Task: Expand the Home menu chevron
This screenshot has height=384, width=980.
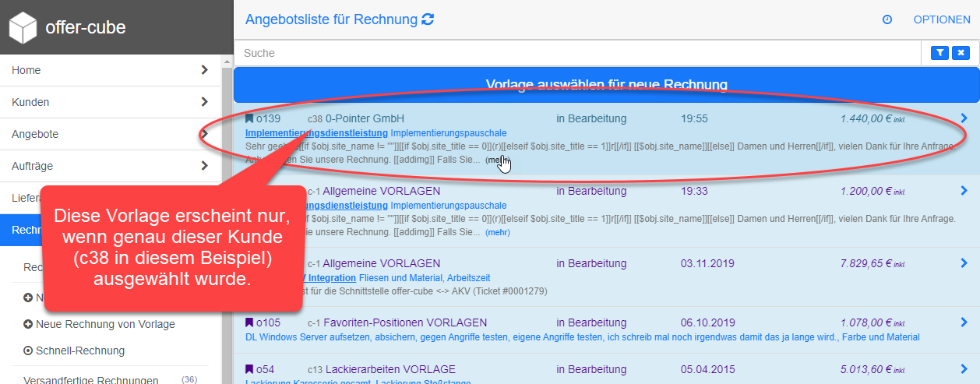Action: pyautogui.click(x=204, y=70)
